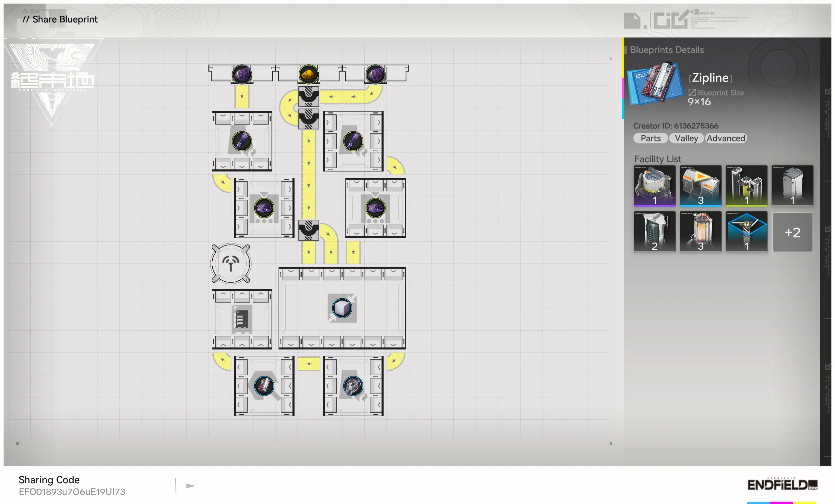Select the blue-highlighted zipline facility count 1
Image resolution: width=835 pixels, height=504 pixels.
(746, 232)
